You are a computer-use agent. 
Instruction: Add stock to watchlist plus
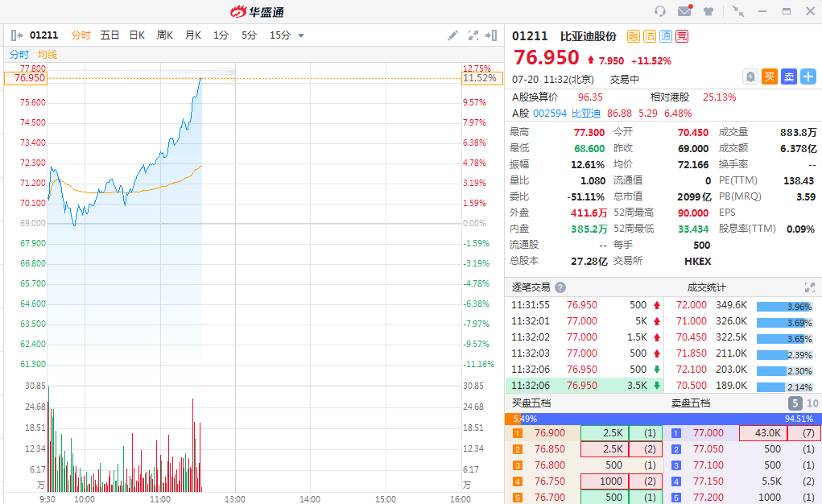(808, 77)
